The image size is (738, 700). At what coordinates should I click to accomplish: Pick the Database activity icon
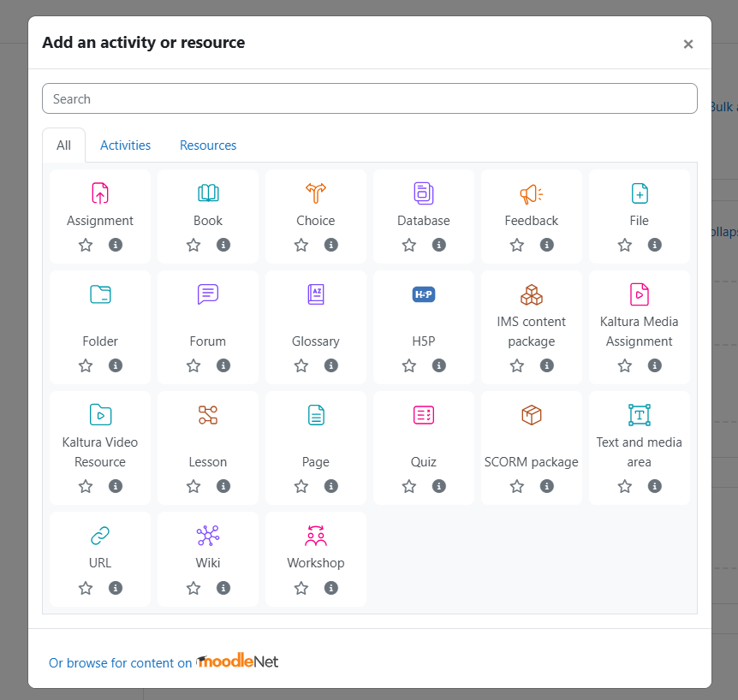point(424,193)
